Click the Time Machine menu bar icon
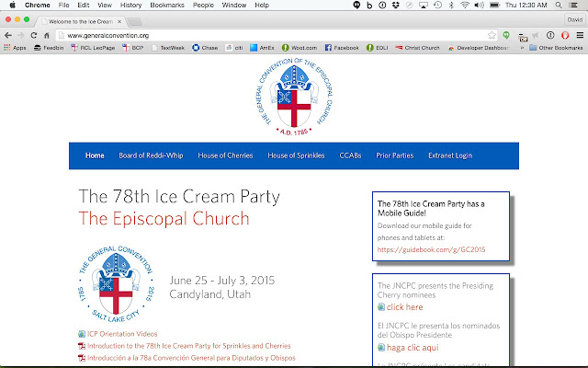The image size is (588, 368). pyautogui.click(x=437, y=5)
